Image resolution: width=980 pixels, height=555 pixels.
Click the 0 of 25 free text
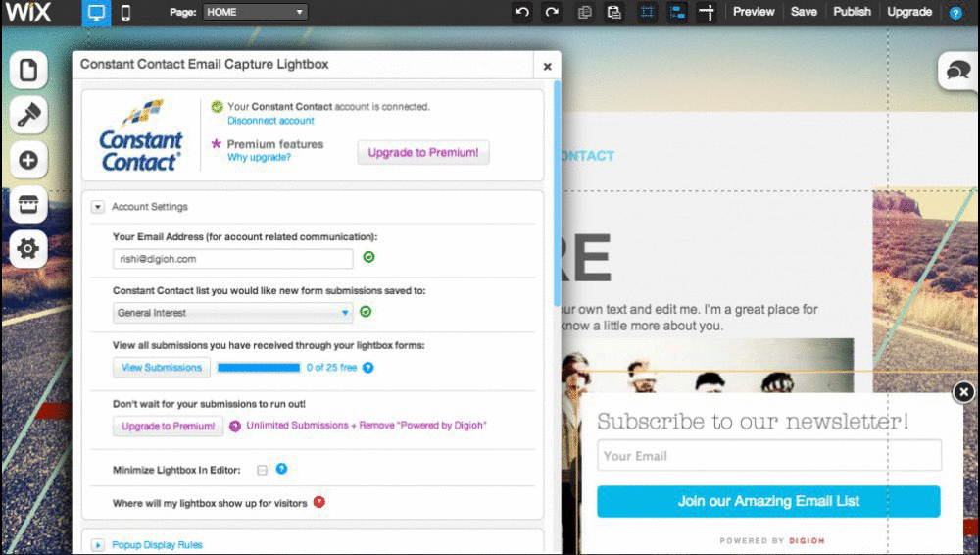click(331, 368)
